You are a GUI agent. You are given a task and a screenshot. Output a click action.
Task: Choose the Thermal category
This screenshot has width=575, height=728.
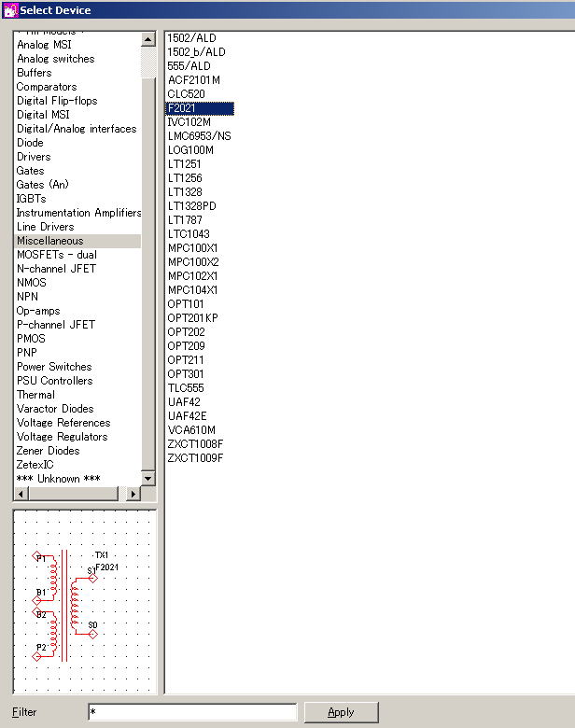35,395
